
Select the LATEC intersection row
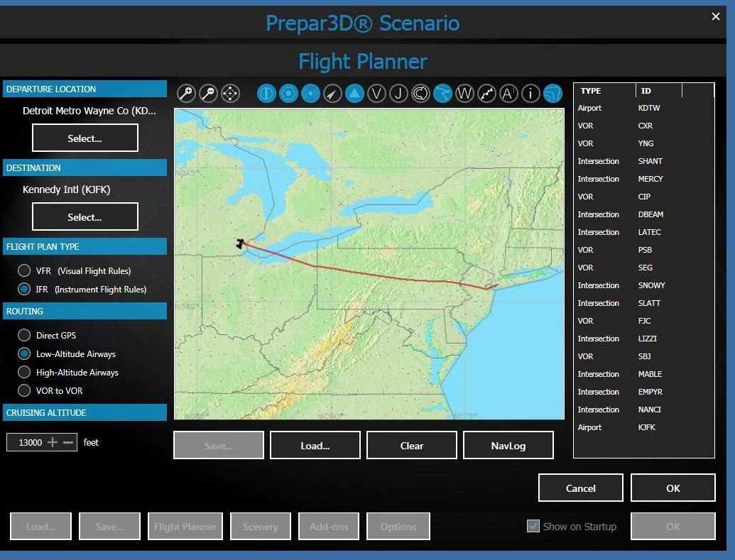(643, 232)
